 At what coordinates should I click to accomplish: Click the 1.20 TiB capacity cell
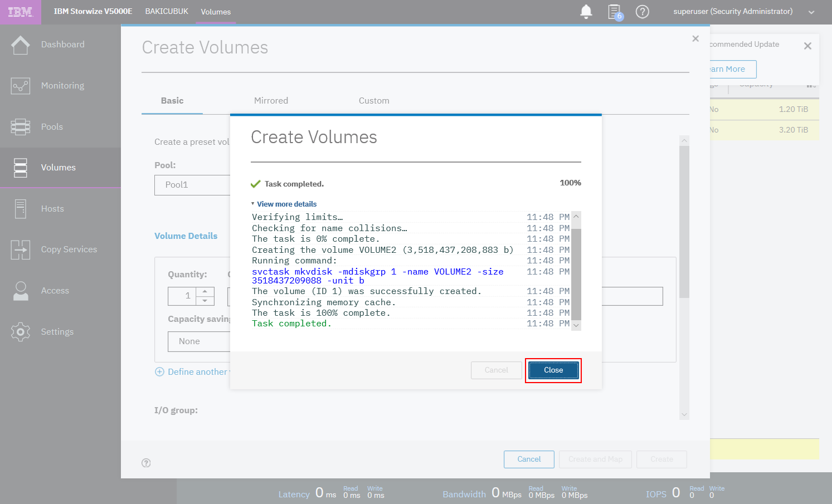pos(793,109)
